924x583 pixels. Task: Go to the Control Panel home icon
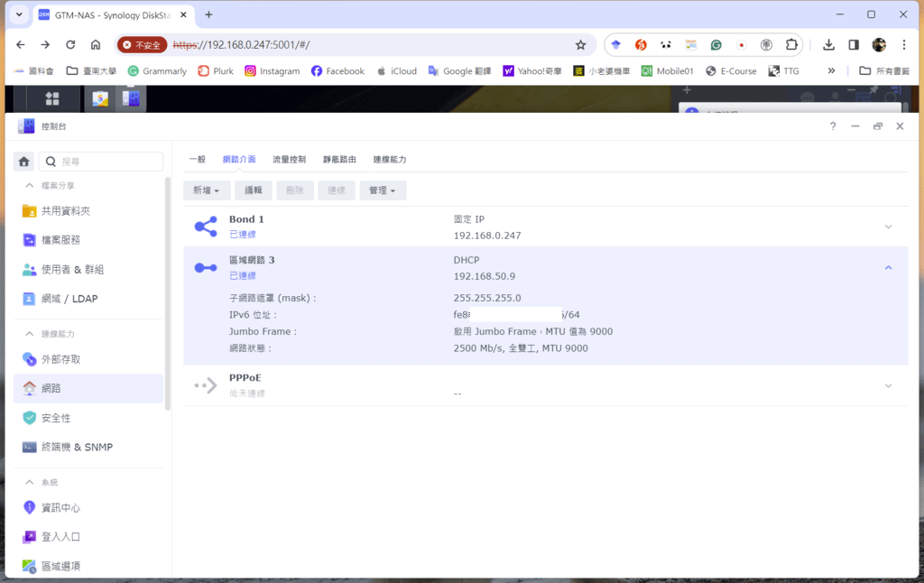(x=24, y=162)
